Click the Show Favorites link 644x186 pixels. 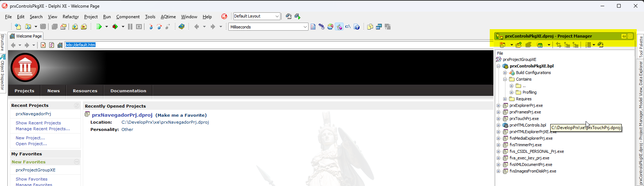31,179
